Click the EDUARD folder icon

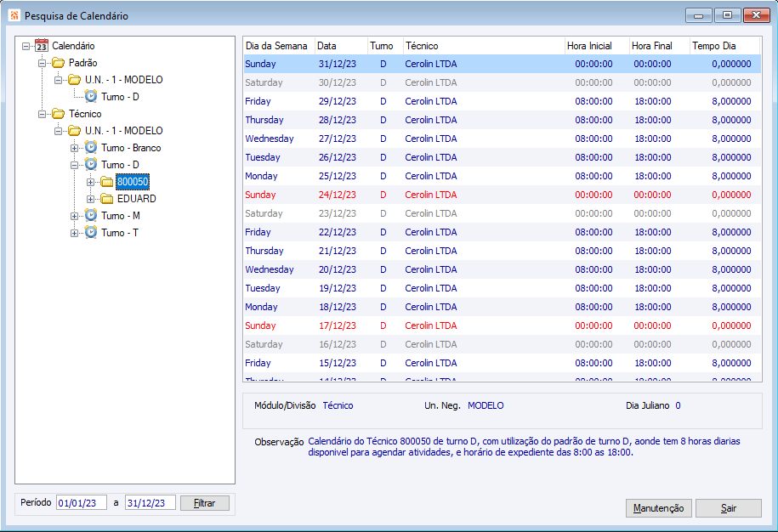pyautogui.click(x=107, y=199)
